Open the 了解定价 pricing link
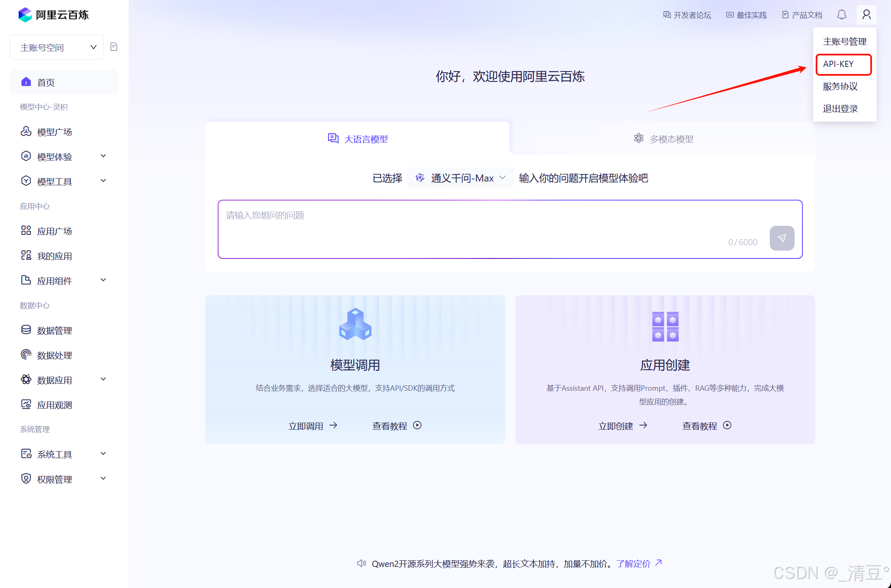 point(639,564)
